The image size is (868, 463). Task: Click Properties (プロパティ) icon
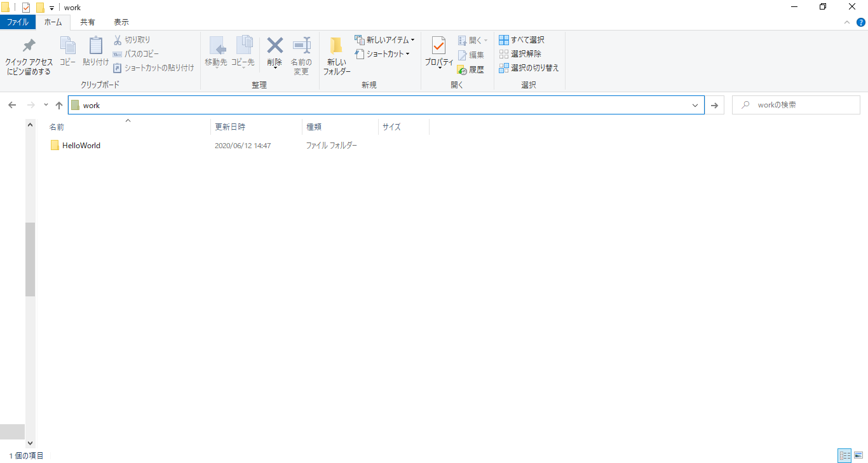[438, 46]
